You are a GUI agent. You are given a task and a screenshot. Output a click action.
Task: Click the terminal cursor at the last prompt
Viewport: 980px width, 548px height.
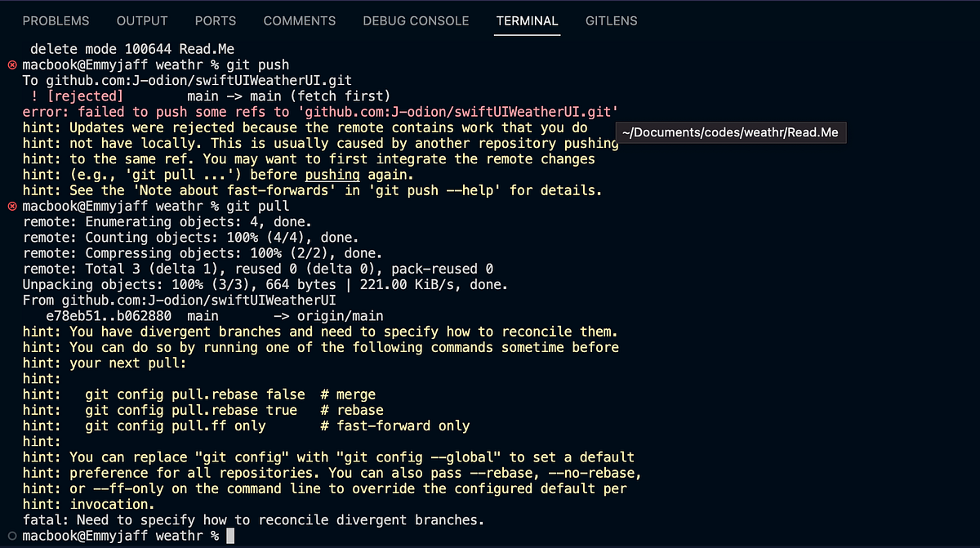(231, 536)
